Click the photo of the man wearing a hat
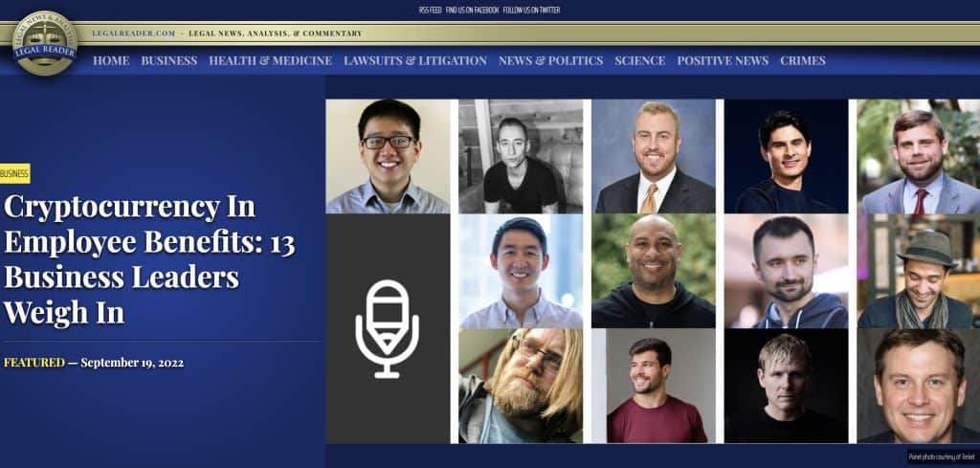The width and height of the screenshot is (980, 468). click(x=918, y=271)
